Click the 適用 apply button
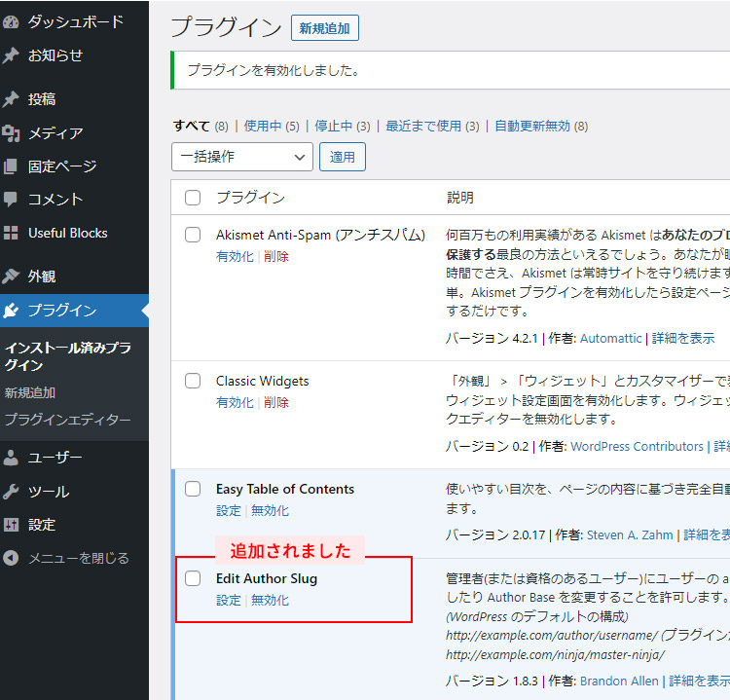 [343, 157]
